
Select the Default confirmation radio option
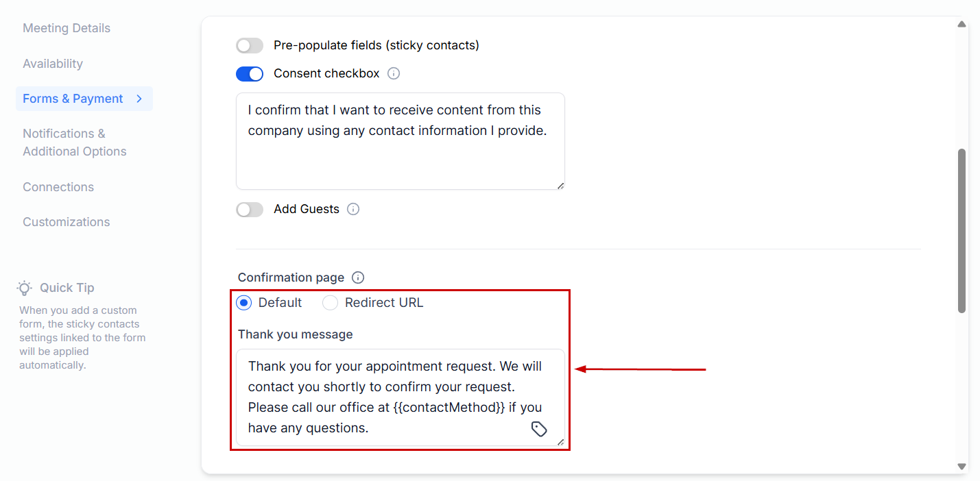[x=244, y=303]
